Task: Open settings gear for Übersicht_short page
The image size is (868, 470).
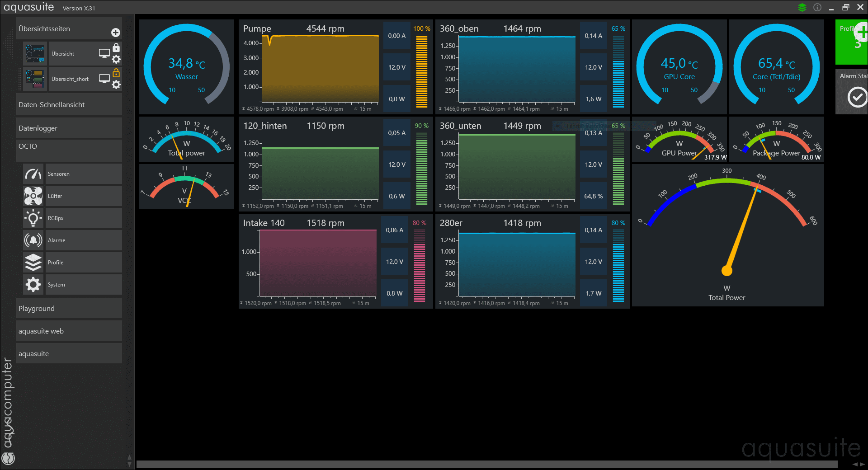Action: coord(116,85)
